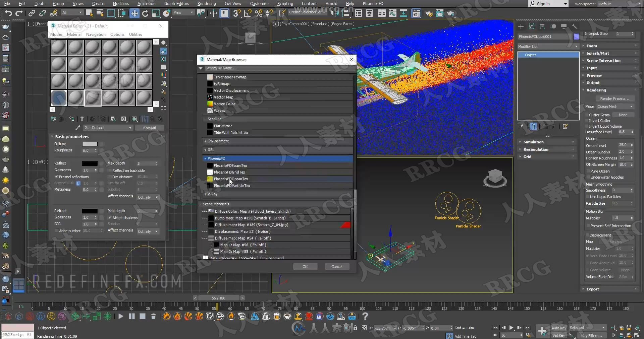Choose the Bind to Space Warp tool
644x339 pixels.
(x=53, y=13)
